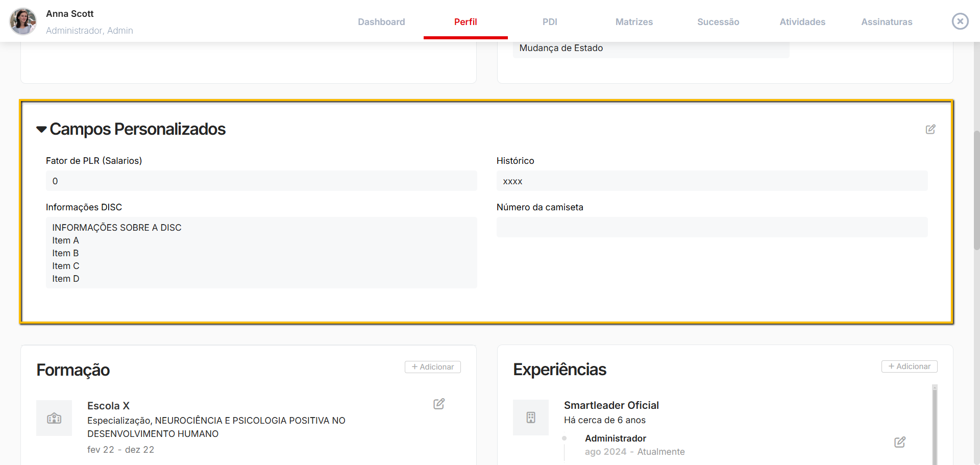Switch to the PDI tab
Screen dimensions: 980x465
click(550, 22)
